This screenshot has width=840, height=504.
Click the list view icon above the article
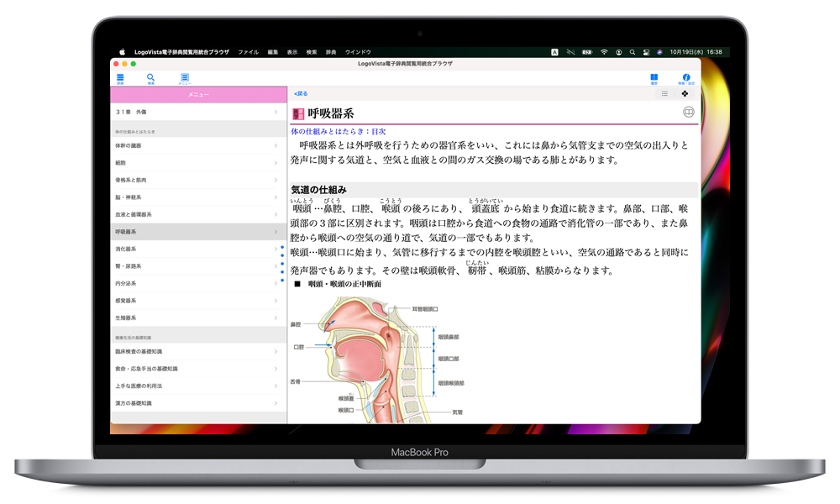(x=664, y=94)
